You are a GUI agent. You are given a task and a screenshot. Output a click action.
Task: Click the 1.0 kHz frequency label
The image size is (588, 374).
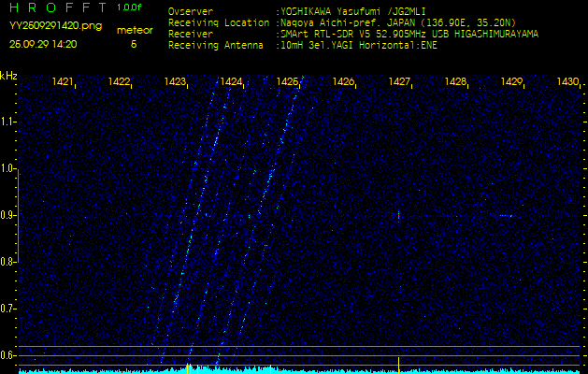click(7, 169)
